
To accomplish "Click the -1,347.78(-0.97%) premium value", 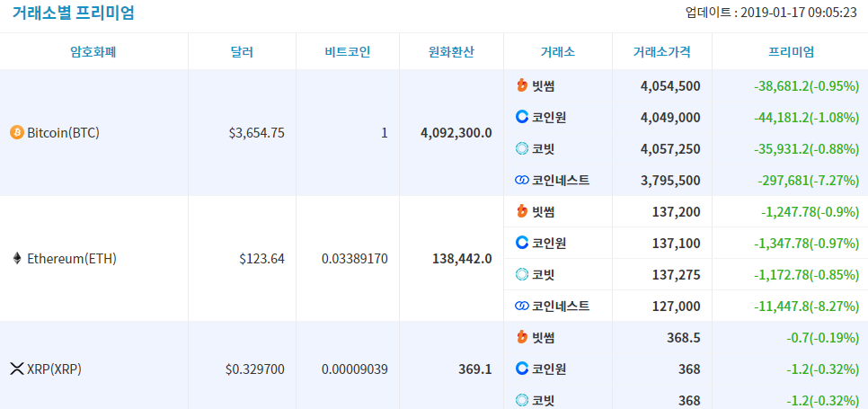I will (x=807, y=244).
